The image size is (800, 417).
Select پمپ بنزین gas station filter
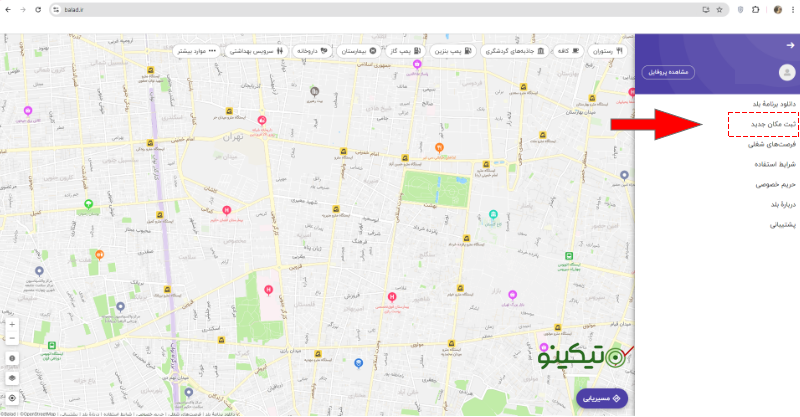tap(453, 51)
